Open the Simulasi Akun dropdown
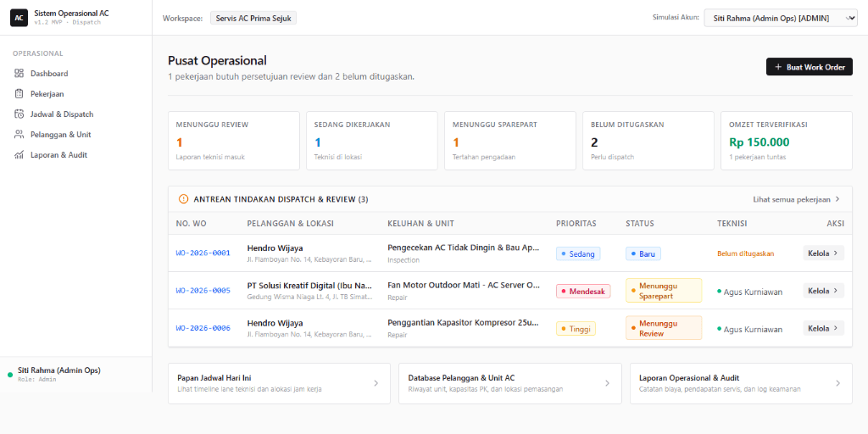868x434 pixels. pos(781,19)
